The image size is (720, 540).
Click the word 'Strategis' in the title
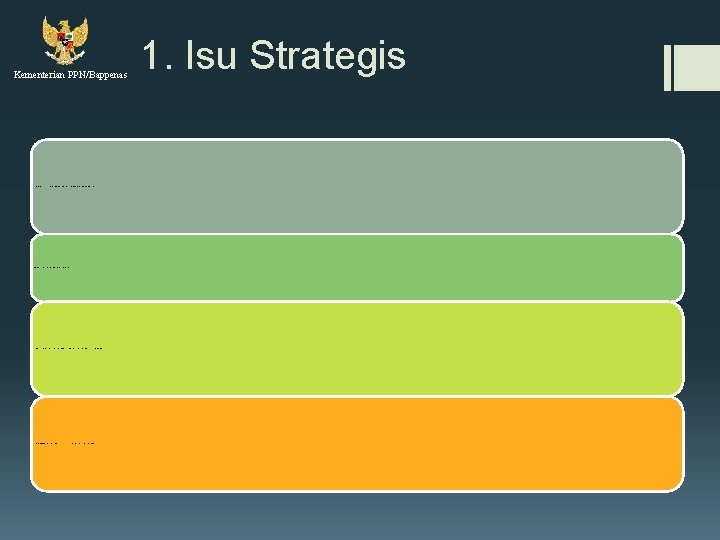coord(327,55)
